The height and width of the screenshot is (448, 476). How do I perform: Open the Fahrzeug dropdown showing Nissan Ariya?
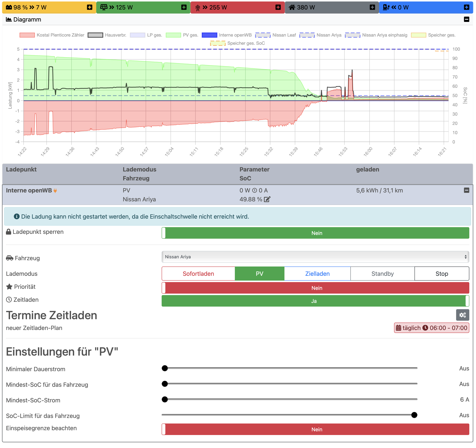click(x=315, y=257)
